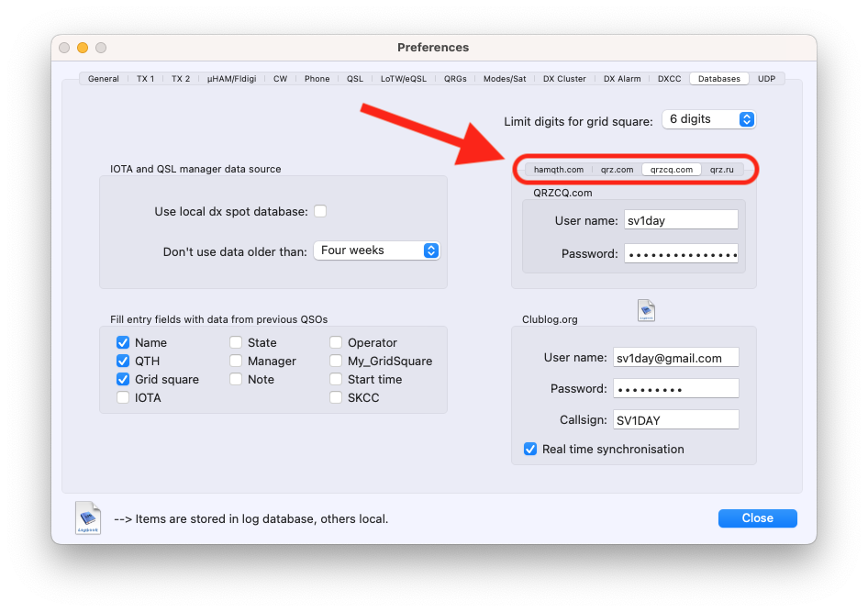Disable Real time synchronisation checkbox
The height and width of the screenshot is (612, 868).
[x=529, y=449]
